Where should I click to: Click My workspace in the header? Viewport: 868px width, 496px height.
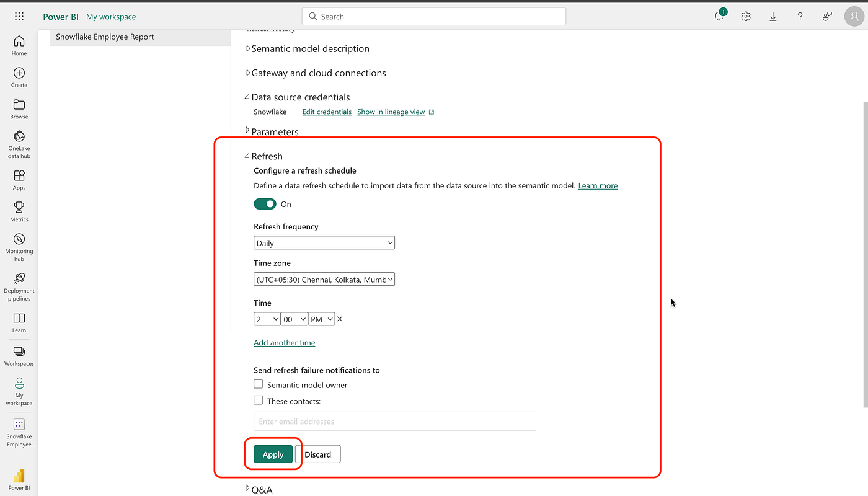pos(111,17)
